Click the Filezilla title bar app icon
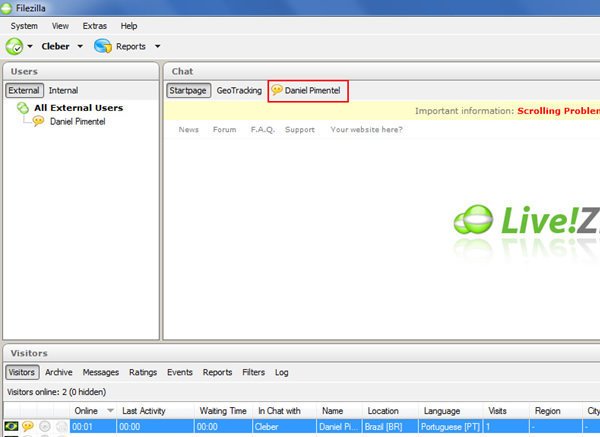Viewport: 600px width, 437px height. 9,8
